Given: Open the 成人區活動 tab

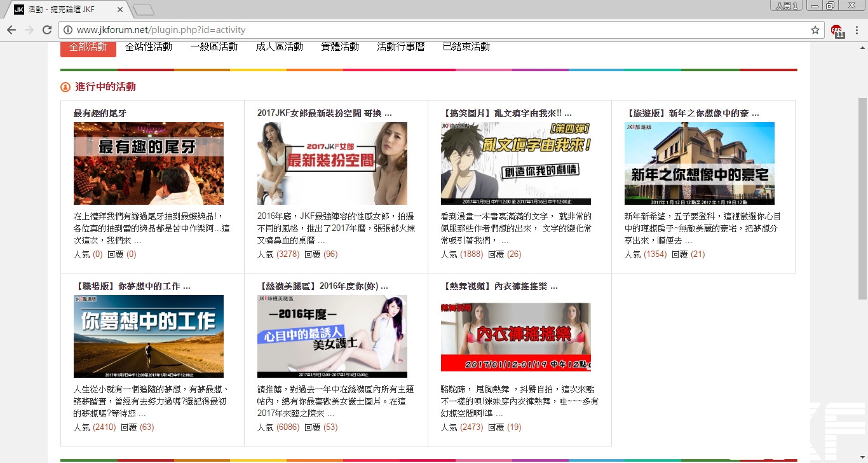Looking at the screenshot, I should click(x=280, y=46).
